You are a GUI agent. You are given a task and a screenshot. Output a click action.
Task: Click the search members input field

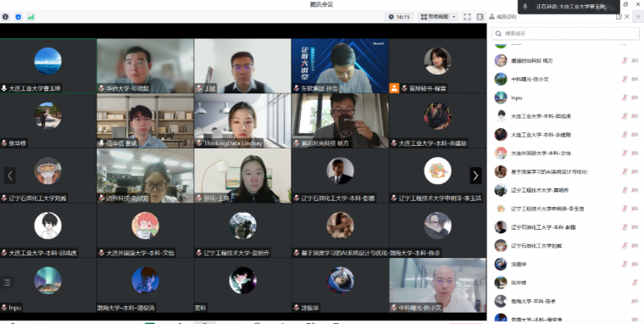(565, 33)
